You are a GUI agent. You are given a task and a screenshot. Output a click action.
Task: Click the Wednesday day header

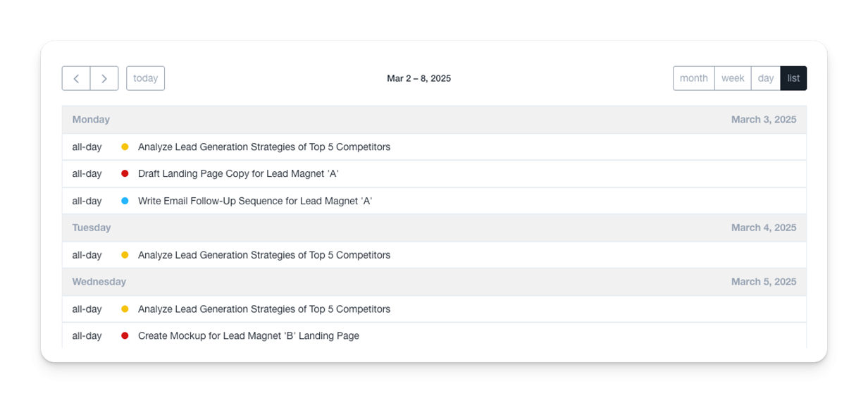coord(99,282)
